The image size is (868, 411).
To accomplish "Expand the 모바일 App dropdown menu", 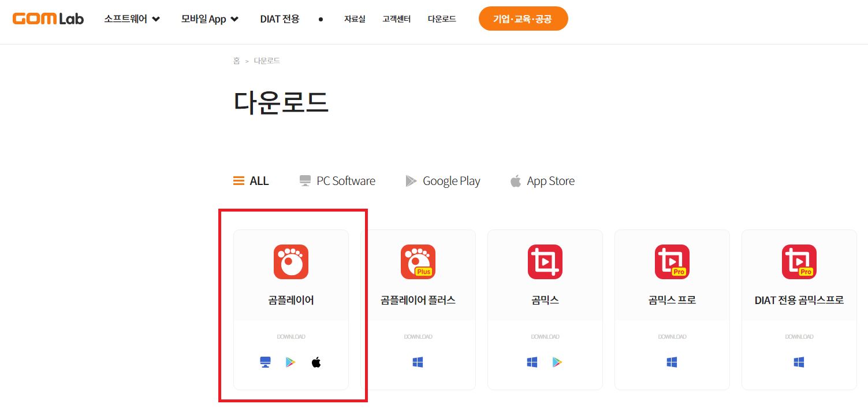I will click(210, 19).
